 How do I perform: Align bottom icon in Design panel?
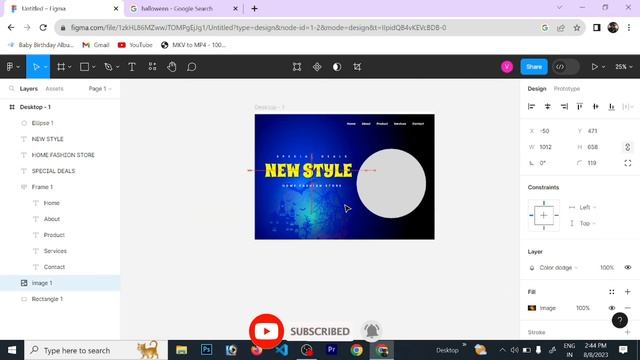click(x=611, y=107)
